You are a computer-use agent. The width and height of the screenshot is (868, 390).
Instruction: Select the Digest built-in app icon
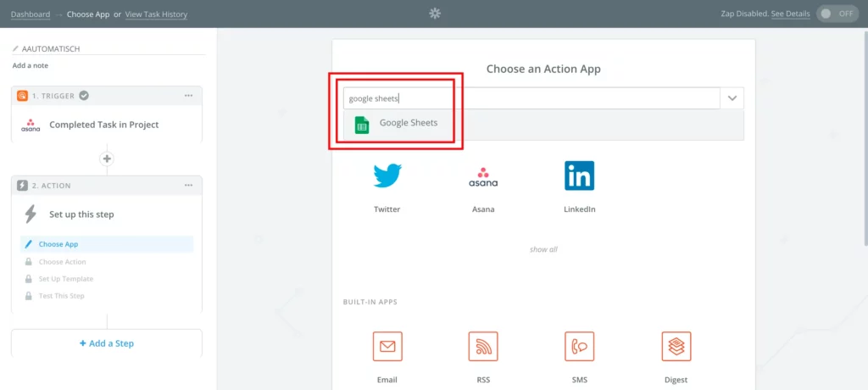click(x=676, y=346)
